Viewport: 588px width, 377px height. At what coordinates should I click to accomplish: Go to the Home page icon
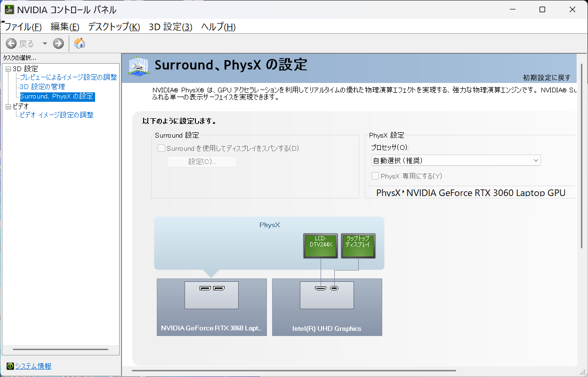(80, 43)
